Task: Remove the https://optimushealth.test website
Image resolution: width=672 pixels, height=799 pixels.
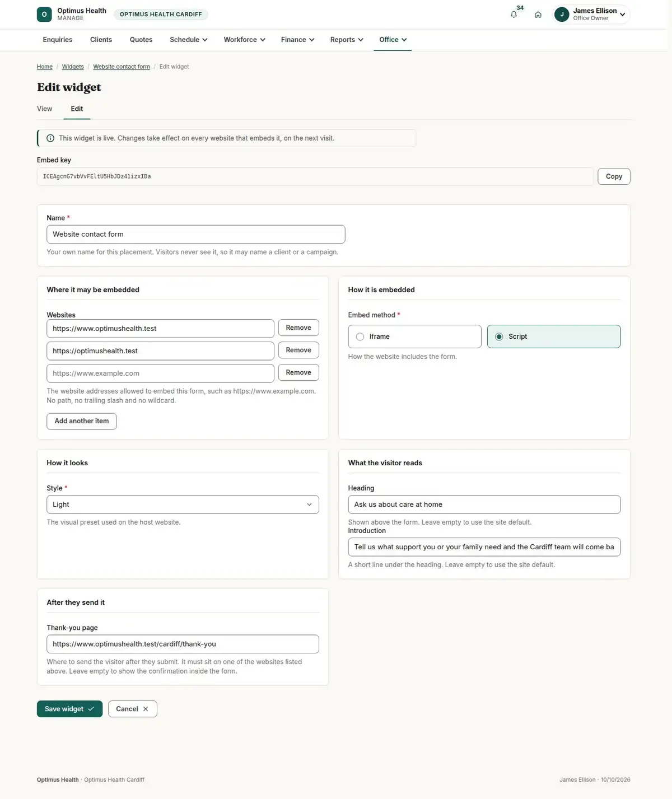Action: click(298, 350)
